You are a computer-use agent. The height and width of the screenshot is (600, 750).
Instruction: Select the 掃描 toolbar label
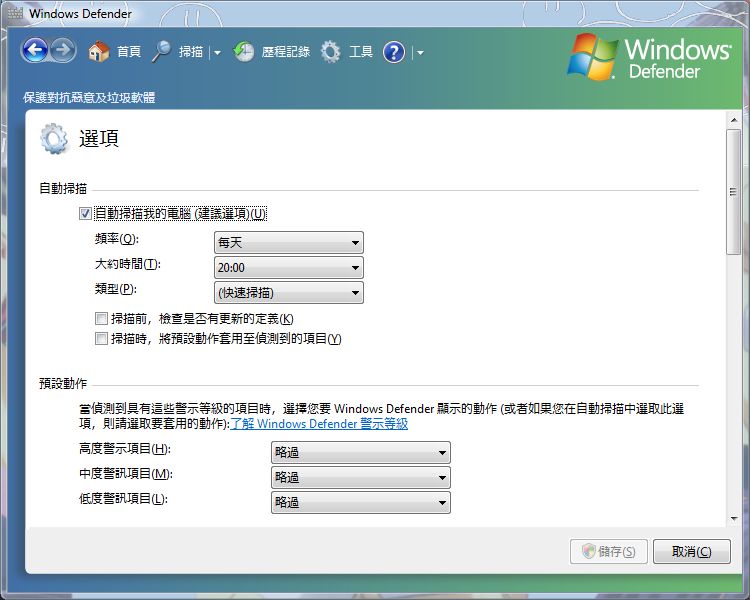[191, 52]
